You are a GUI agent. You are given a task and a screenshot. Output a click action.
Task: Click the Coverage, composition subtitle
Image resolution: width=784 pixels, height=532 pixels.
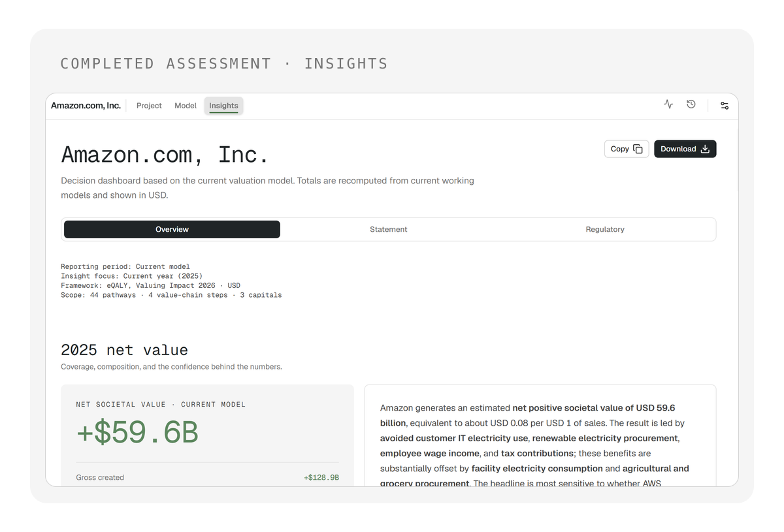[171, 367]
